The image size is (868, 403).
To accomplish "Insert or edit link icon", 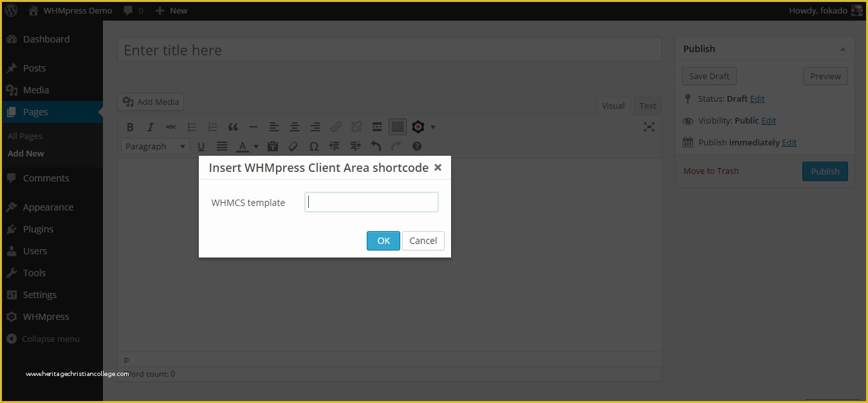I will [x=336, y=127].
